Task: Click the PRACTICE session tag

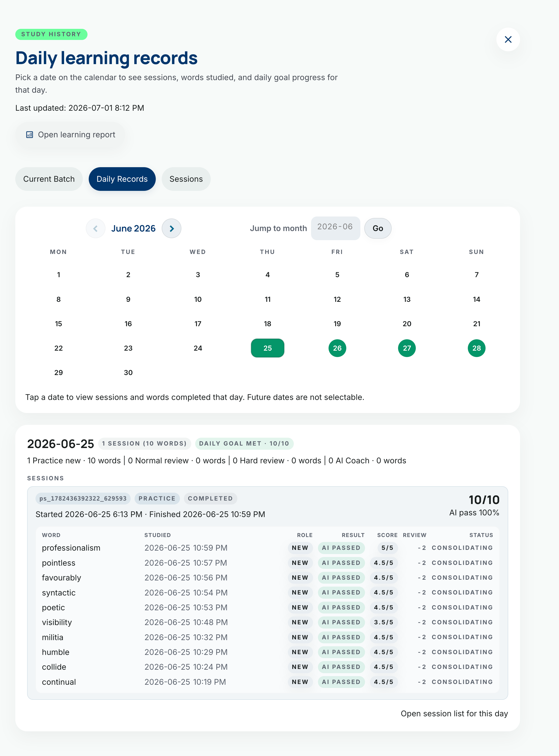Action: point(157,498)
